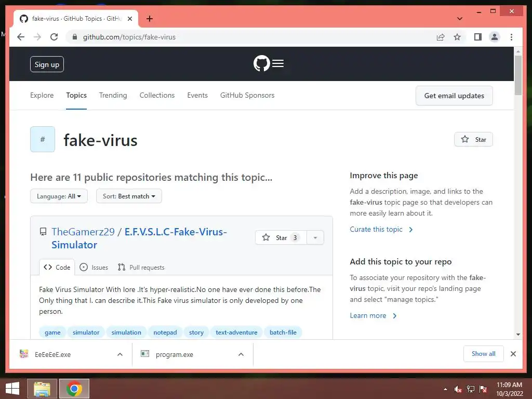Go to the Explore tab
532x399 pixels.
pos(42,96)
